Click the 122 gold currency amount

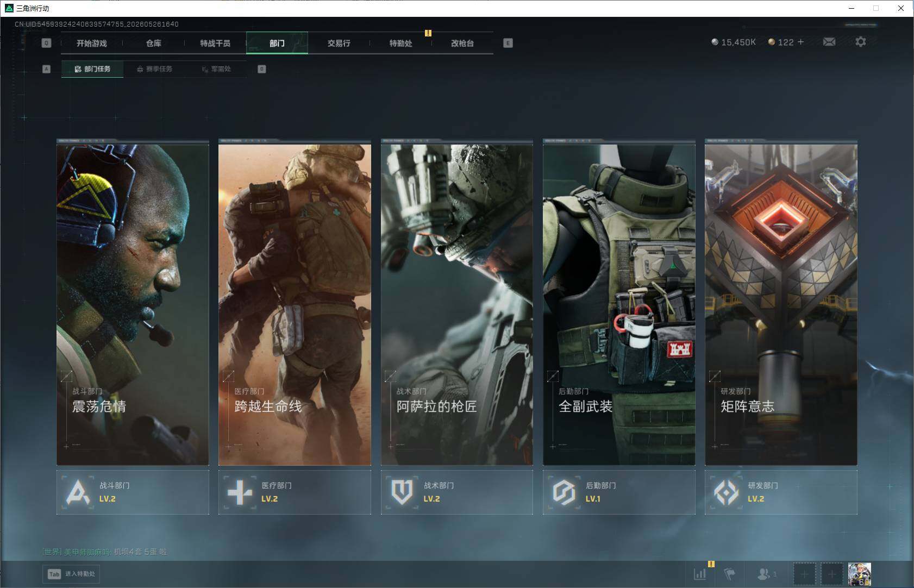[x=786, y=42]
